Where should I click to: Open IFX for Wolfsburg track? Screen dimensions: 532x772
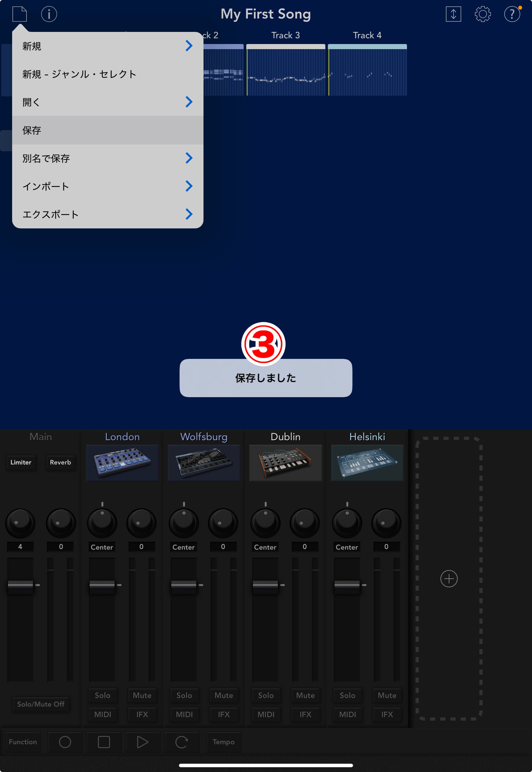click(224, 714)
